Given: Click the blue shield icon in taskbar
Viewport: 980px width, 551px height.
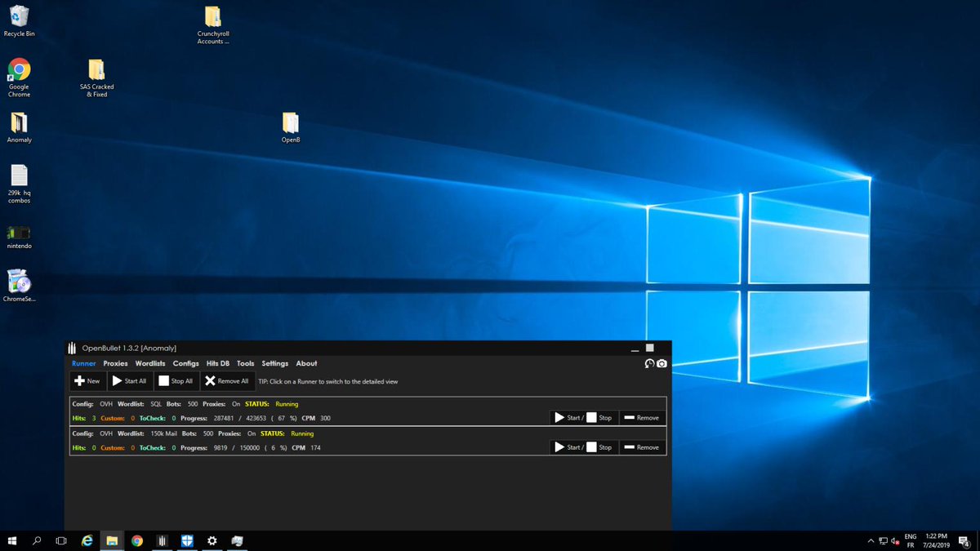Looking at the screenshot, I should click(187, 540).
